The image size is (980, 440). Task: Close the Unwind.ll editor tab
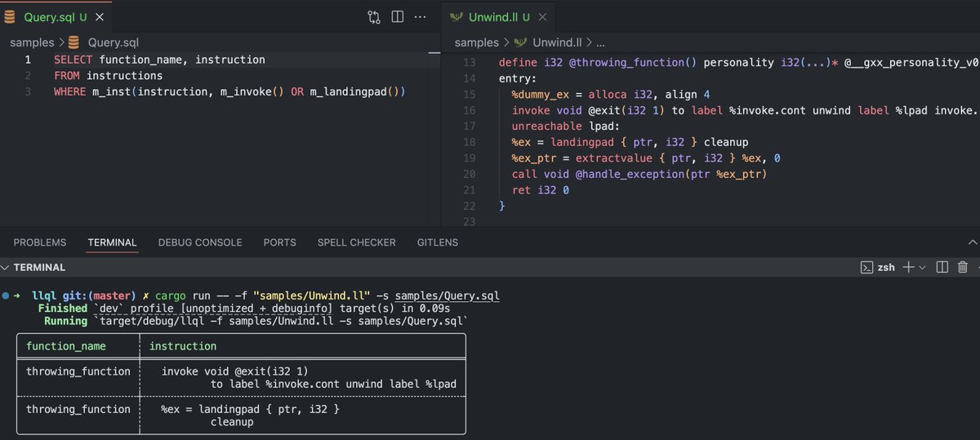(x=541, y=16)
